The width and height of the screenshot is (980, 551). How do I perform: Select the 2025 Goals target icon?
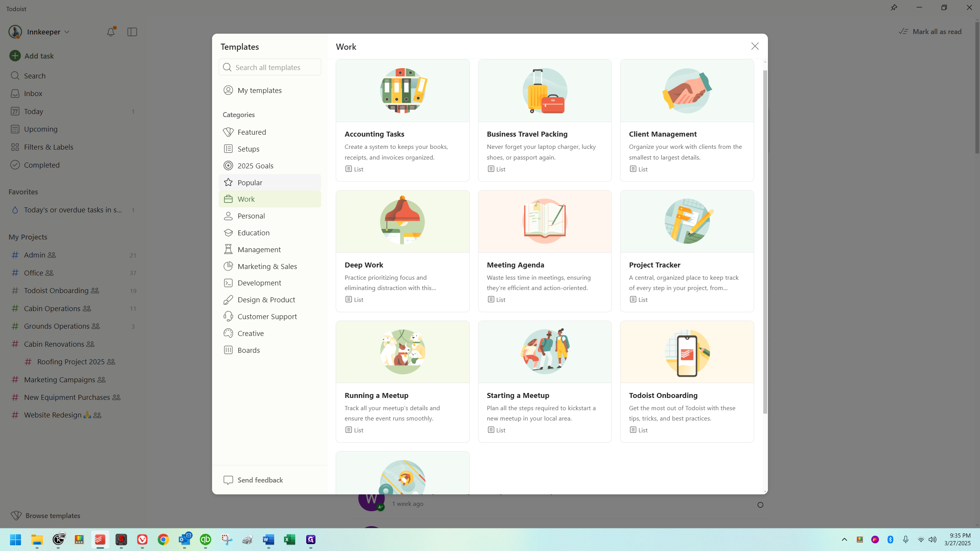228,166
